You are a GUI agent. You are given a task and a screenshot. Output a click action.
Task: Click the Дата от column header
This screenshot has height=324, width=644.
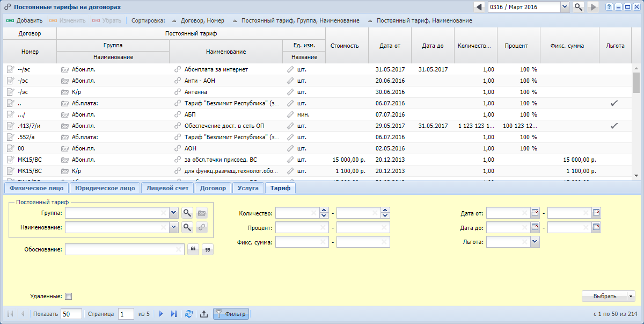(390, 46)
